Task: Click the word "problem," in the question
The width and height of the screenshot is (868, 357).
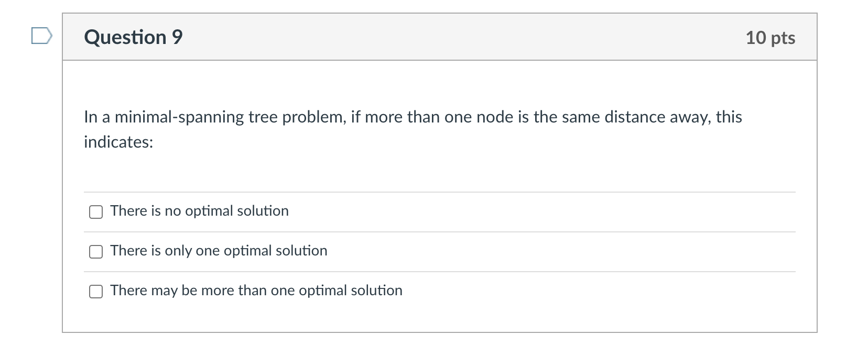Action: pyautogui.click(x=314, y=117)
